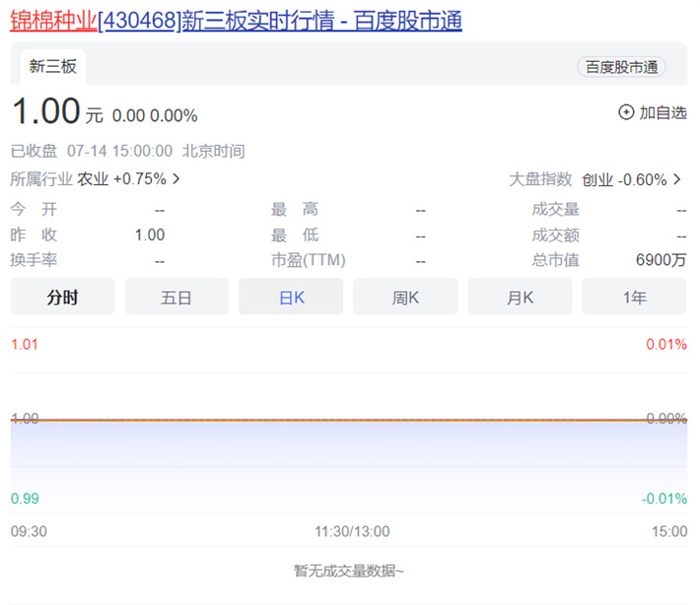The width and height of the screenshot is (700, 605).
Task: Open the 创业 market index link
Action: pyautogui.click(x=597, y=179)
